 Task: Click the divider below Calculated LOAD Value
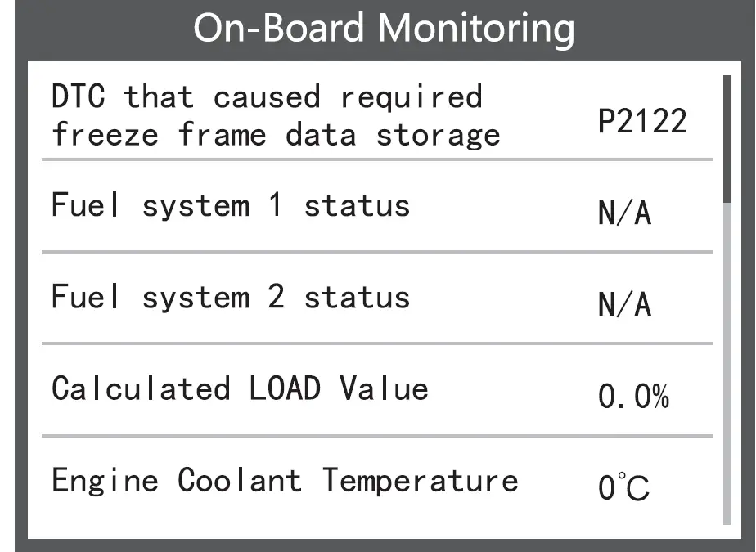coord(377,436)
